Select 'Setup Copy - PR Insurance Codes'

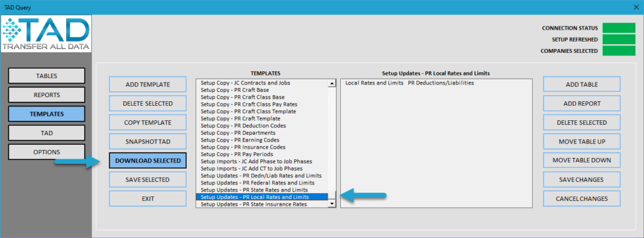pos(262,147)
